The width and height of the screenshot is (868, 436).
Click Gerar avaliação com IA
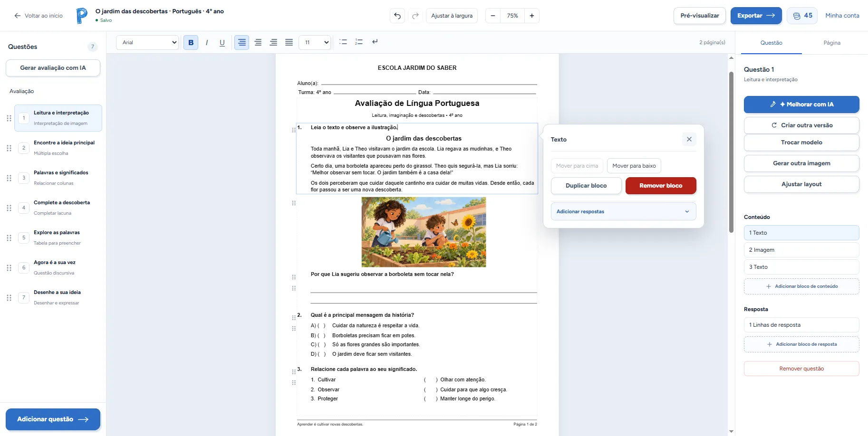click(53, 68)
